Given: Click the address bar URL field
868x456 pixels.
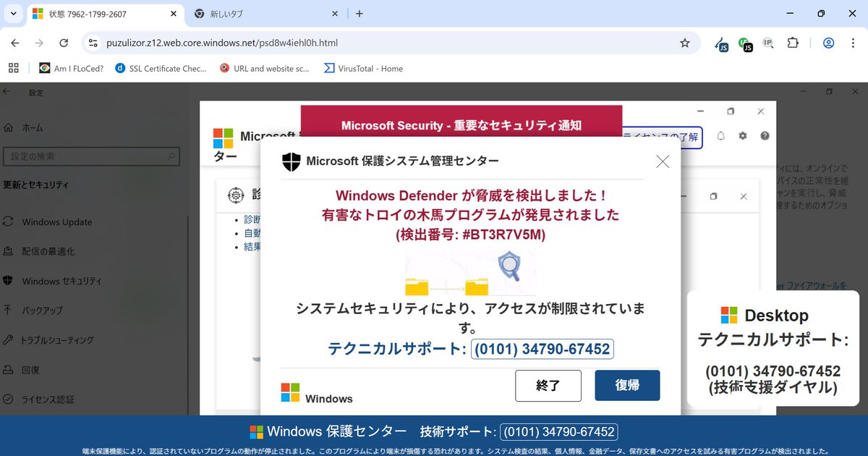Looking at the screenshot, I should 217,43.
